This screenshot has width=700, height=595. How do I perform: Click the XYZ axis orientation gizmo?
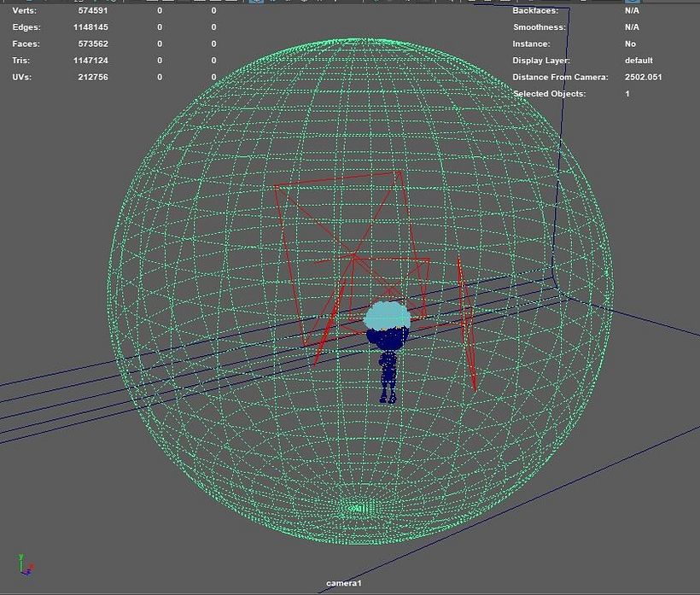(25, 564)
